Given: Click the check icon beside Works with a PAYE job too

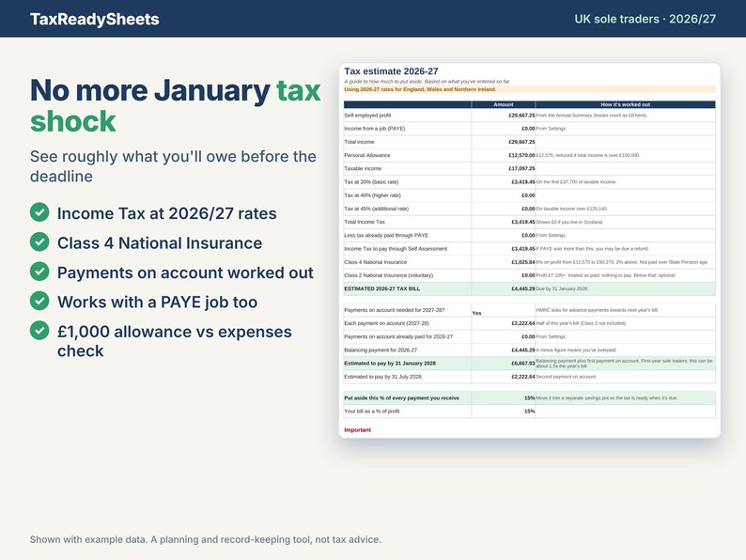Looking at the screenshot, I should tap(39, 301).
